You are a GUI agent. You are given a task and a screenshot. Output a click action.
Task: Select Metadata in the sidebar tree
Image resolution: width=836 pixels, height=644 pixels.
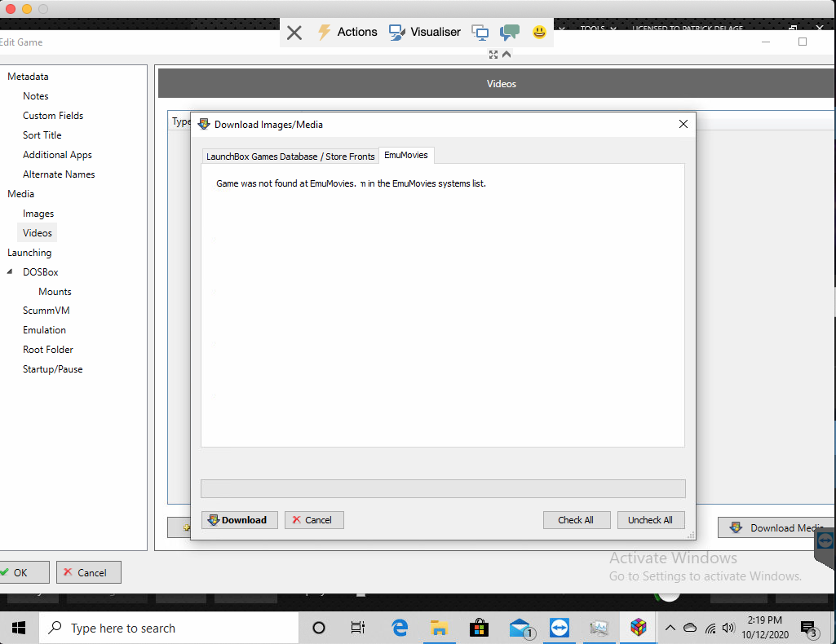pos(28,76)
